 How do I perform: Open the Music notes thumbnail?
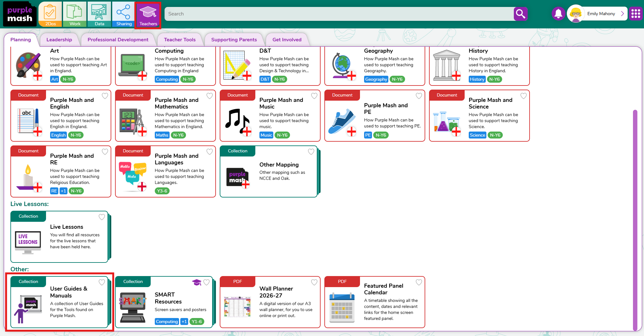coord(238,122)
